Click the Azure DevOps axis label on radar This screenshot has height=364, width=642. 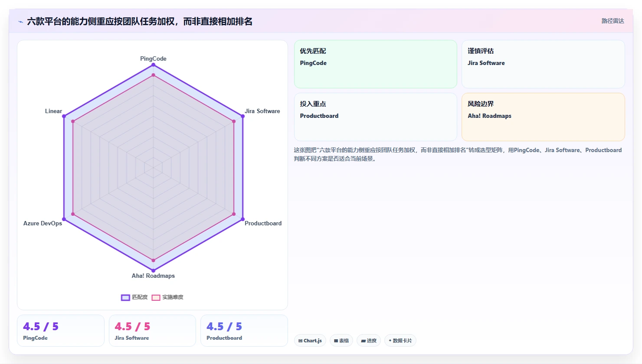click(x=43, y=223)
